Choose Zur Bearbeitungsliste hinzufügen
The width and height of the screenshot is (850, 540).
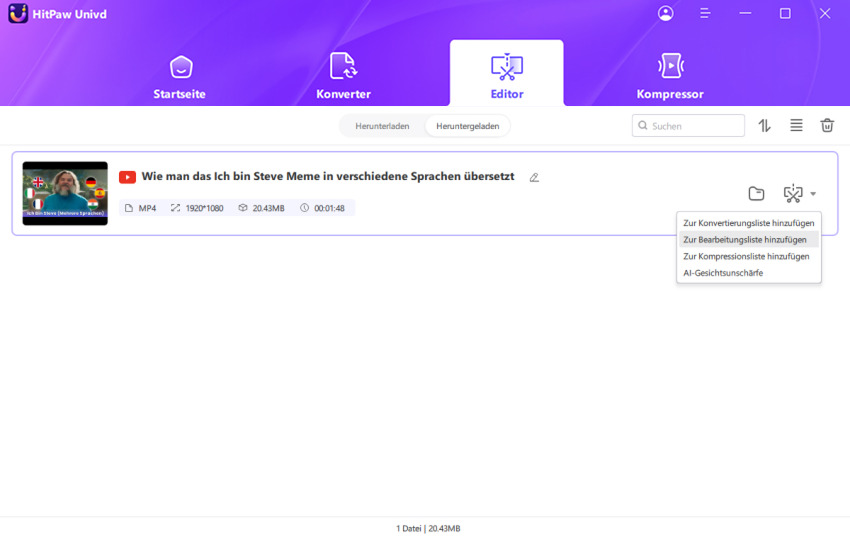[749, 240]
